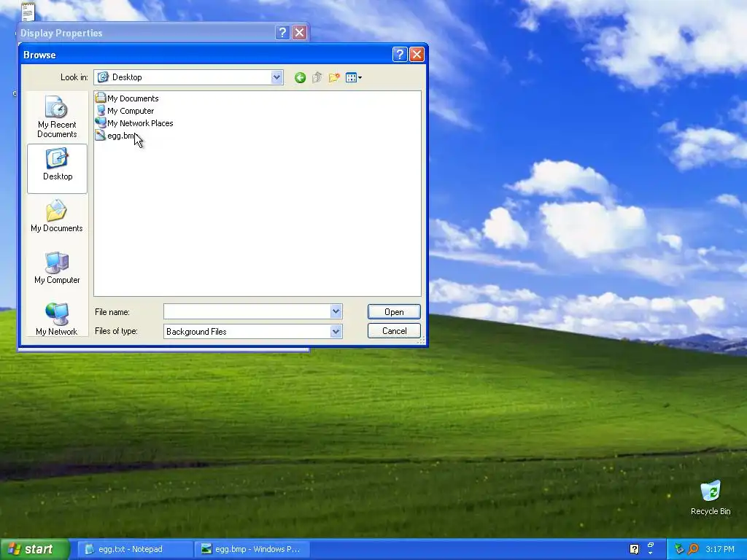This screenshot has width=747, height=560.
Task: Click the Cancel button
Action: click(x=394, y=331)
